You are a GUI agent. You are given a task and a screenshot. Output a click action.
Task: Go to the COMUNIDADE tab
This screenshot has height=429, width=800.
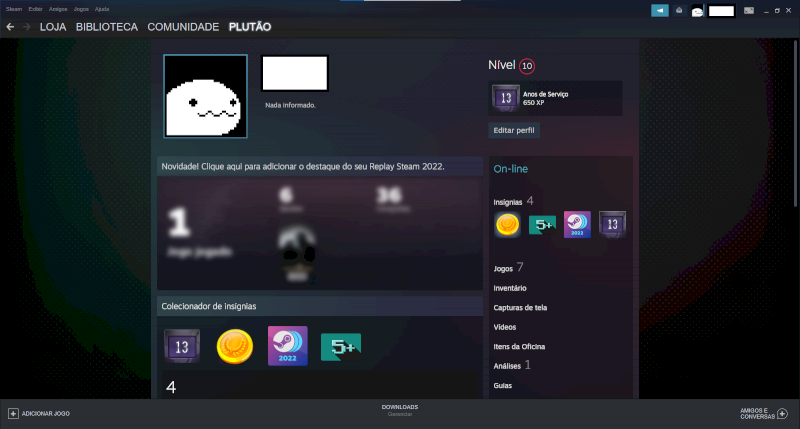coord(183,27)
